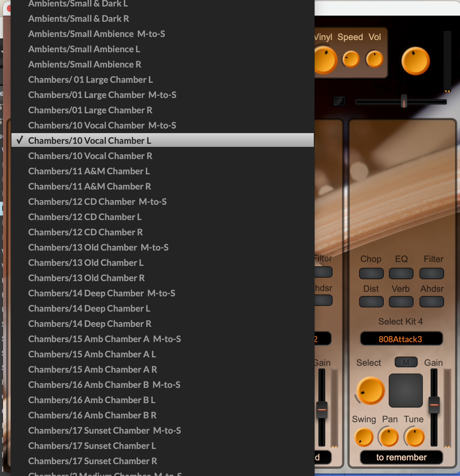
Task: Open the 'to remember' sample selector
Action: pyautogui.click(x=401, y=457)
